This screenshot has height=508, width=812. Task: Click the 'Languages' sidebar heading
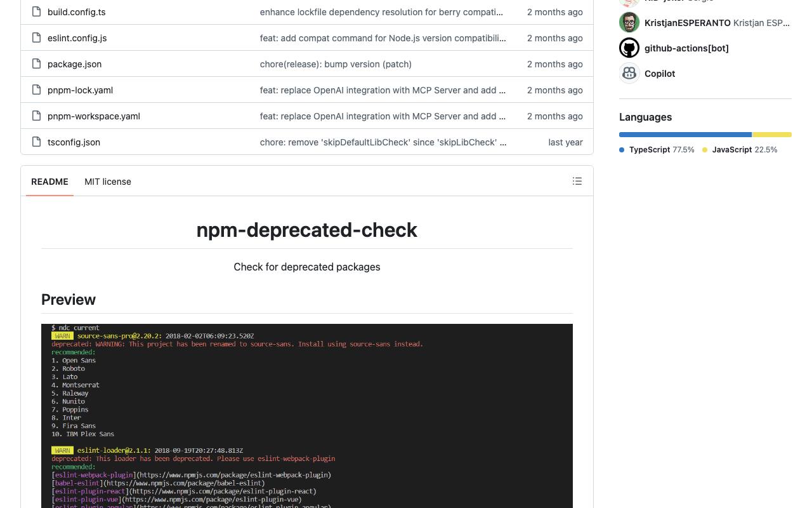(x=645, y=117)
